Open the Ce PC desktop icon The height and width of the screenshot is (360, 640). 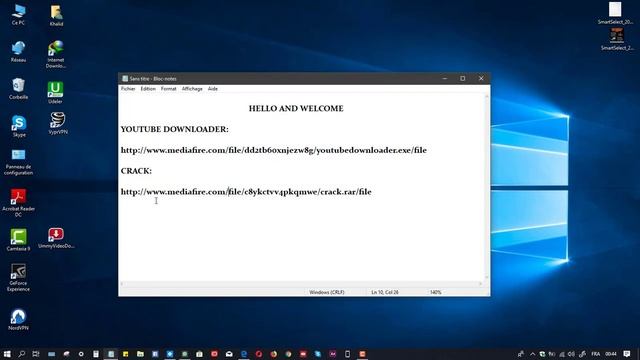18,15
